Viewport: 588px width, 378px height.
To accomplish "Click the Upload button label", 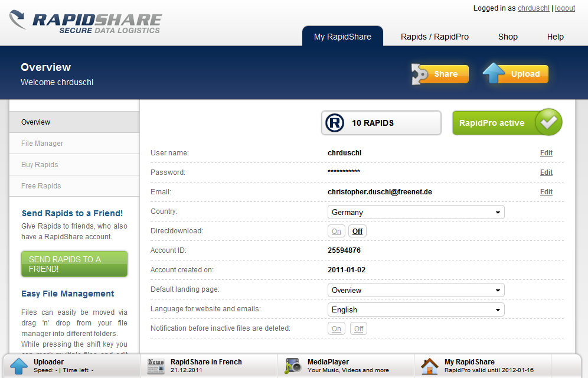I will pyautogui.click(x=525, y=74).
